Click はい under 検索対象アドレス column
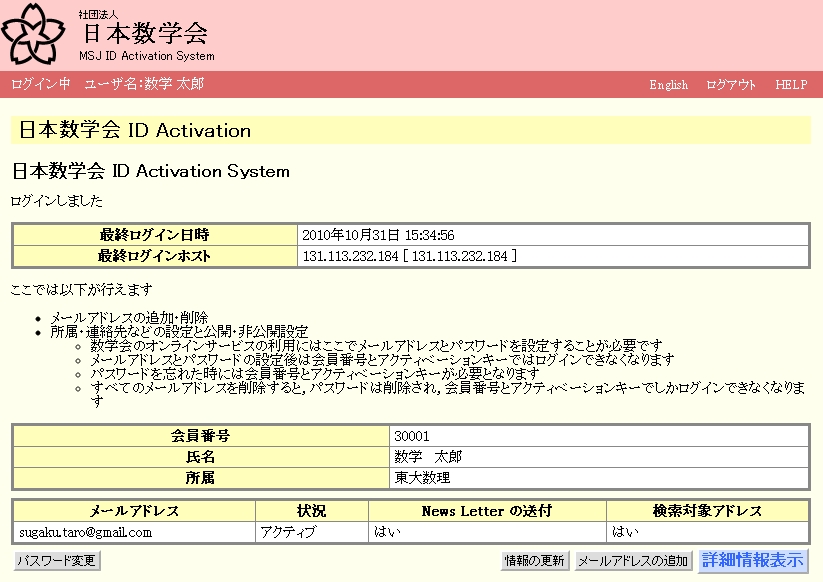 pyautogui.click(x=625, y=532)
